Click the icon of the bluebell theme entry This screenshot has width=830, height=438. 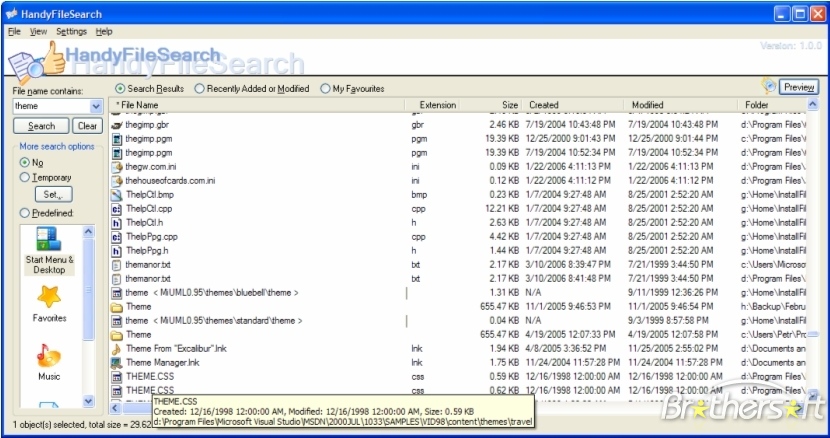tap(116, 293)
